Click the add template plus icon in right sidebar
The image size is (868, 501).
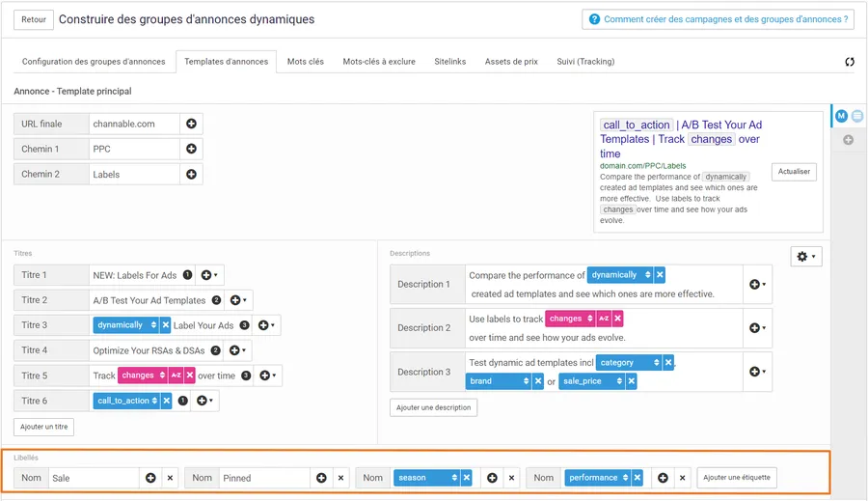click(849, 140)
